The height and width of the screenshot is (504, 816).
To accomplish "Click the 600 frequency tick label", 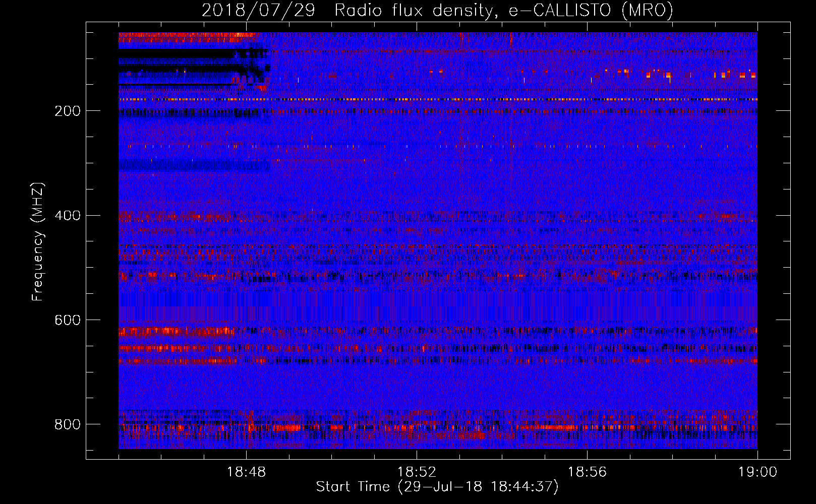I will (68, 320).
